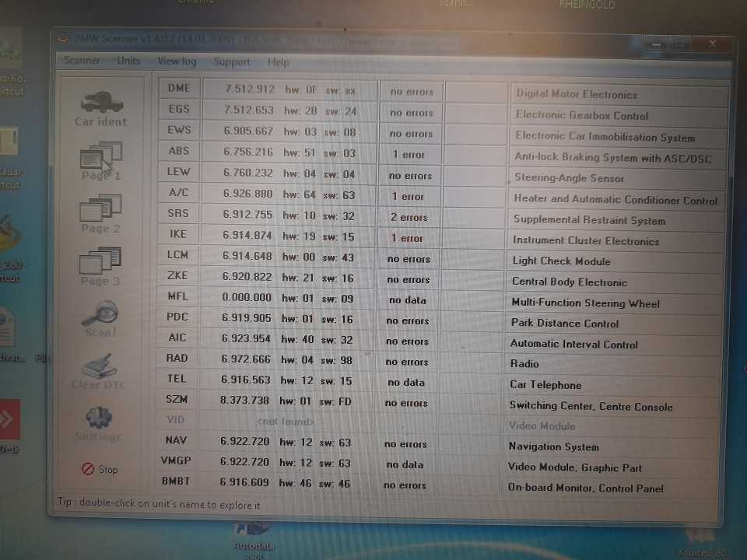Viewport: 747px width, 560px height.
Task: Select the IKE unit button
Action: [x=178, y=234]
